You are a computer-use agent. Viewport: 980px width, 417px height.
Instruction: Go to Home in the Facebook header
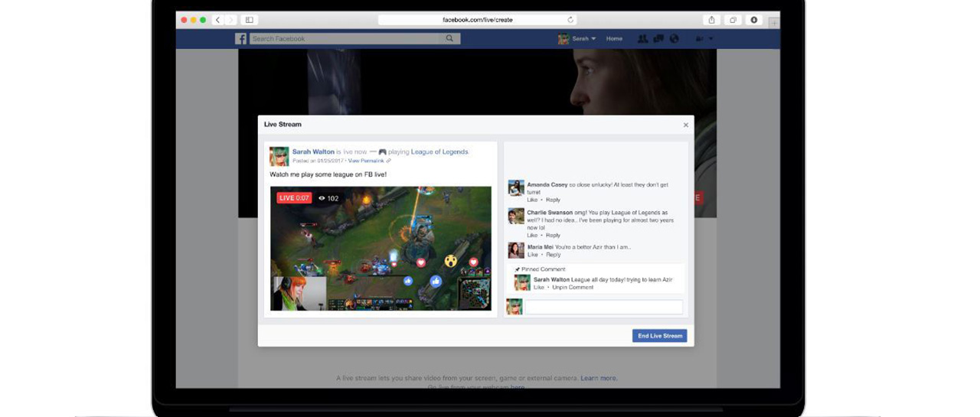point(614,38)
